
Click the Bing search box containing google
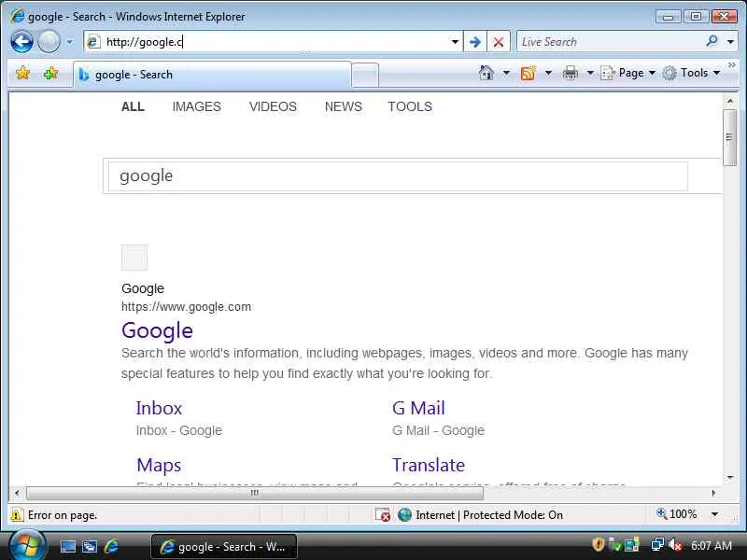tap(398, 176)
